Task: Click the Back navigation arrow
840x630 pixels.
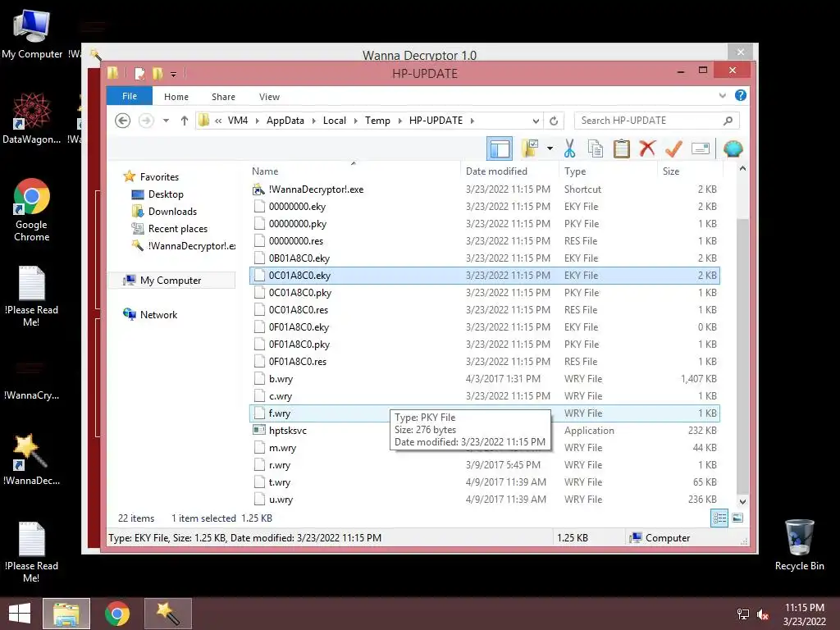Action: tap(123, 121)
